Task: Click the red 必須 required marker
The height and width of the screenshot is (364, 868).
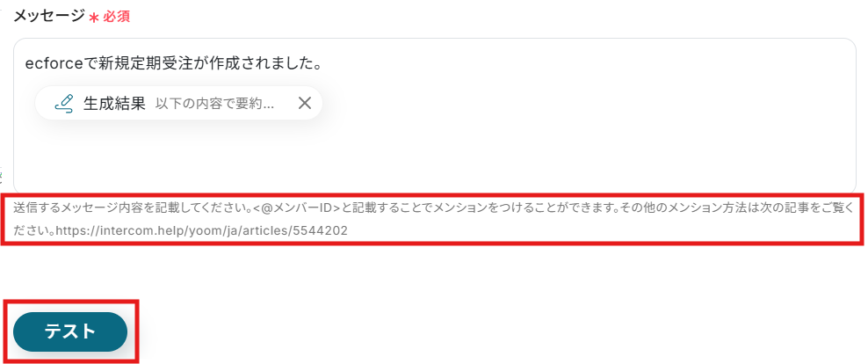Action: (116, 17)
